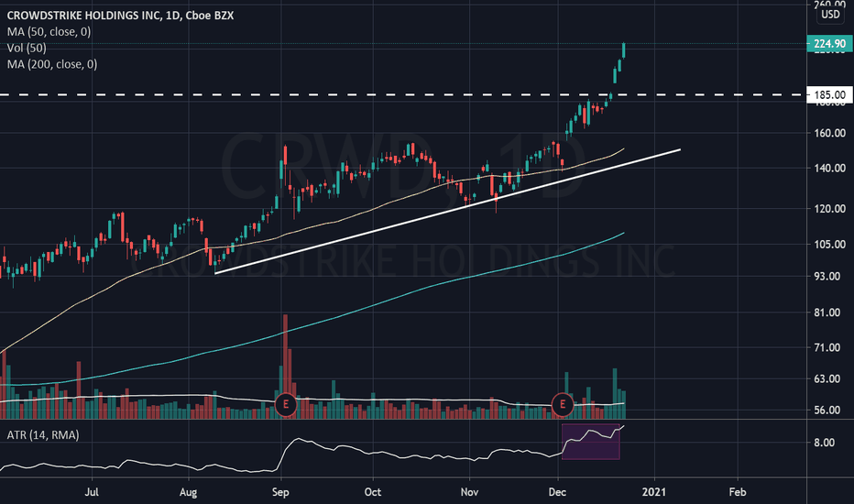Select the purple highlighted rectangle in ATR pane
The width and height of the screenshot is (854, 504).
[590, 442]
